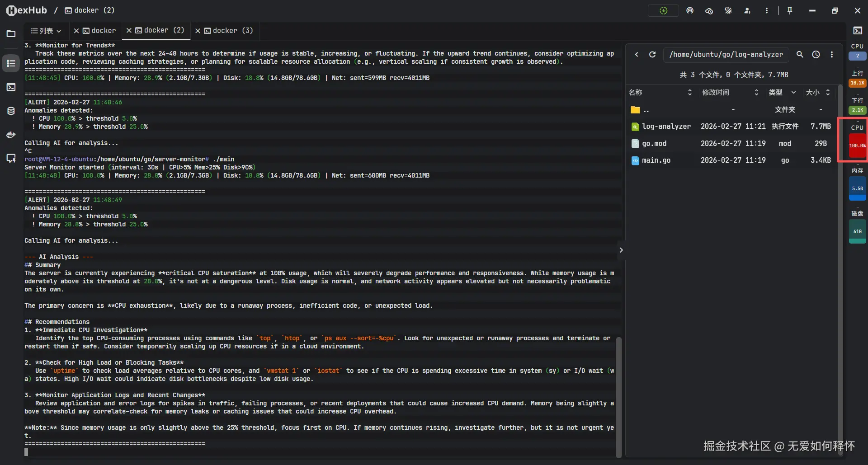Image resolution: width=868 pixels, height=465 pixels.
Task: Click the 2026-02-27 11:21 modified time cell
Action: click(733, 127)
